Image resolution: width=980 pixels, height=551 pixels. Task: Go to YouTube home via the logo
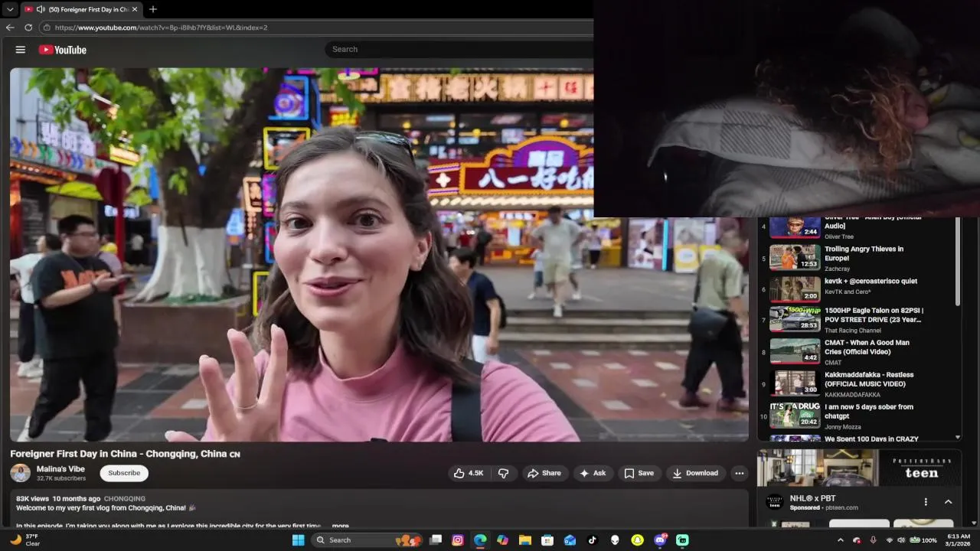coord(63,50)
